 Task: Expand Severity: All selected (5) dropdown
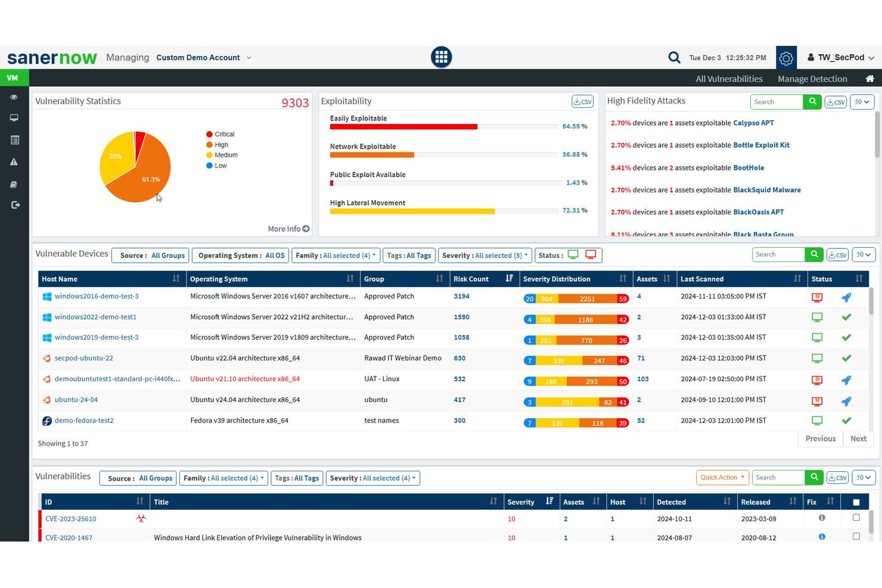[x=485, y=256]
